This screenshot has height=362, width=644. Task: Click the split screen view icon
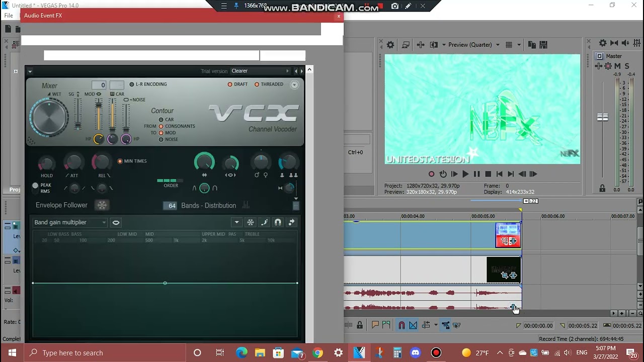434,45
